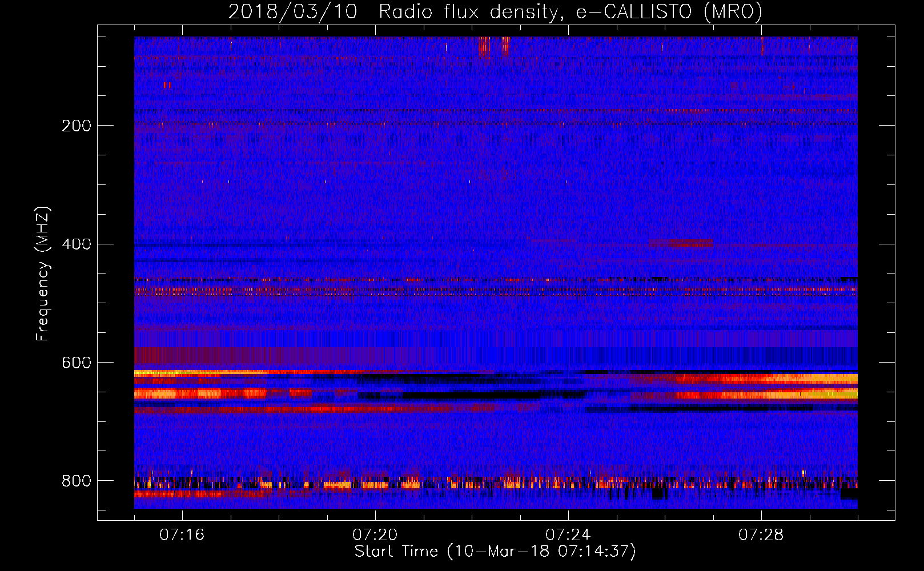
Task: Click the 07:28 time tick label
Action: point(761,535)
